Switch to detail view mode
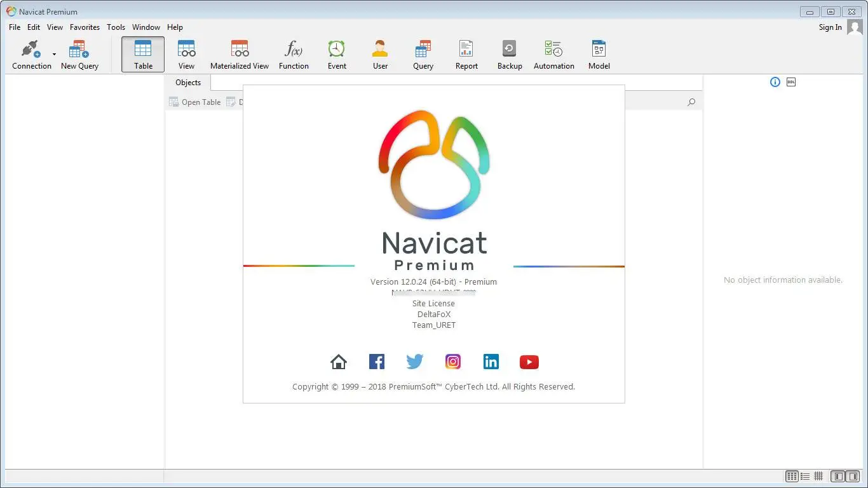This screenshot has width=868, height=488. pos(818,477)
